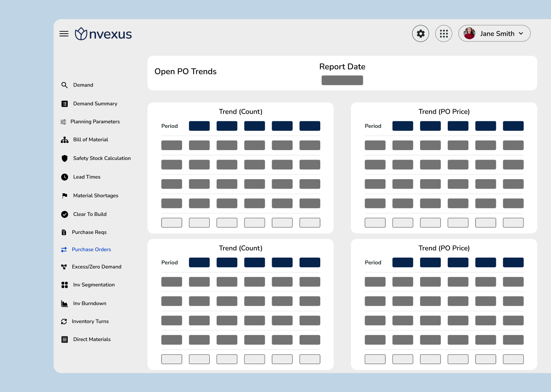Click the Inventory Turns refresh icon
This screenshot has width=551, height=392.
point(64,322)
